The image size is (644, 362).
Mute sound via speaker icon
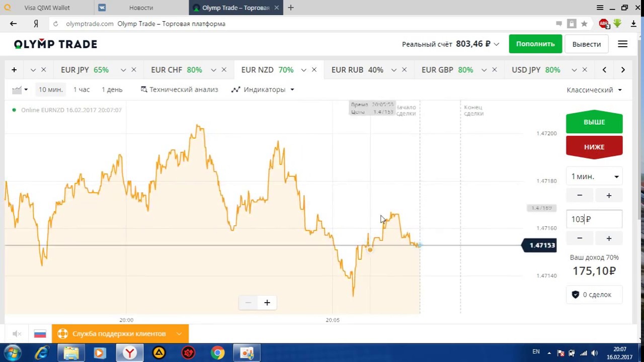(17, 334)
